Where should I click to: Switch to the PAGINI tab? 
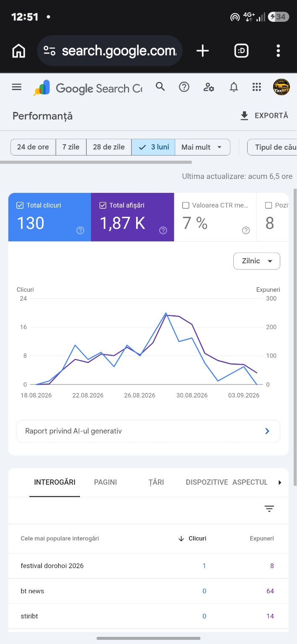106,482
